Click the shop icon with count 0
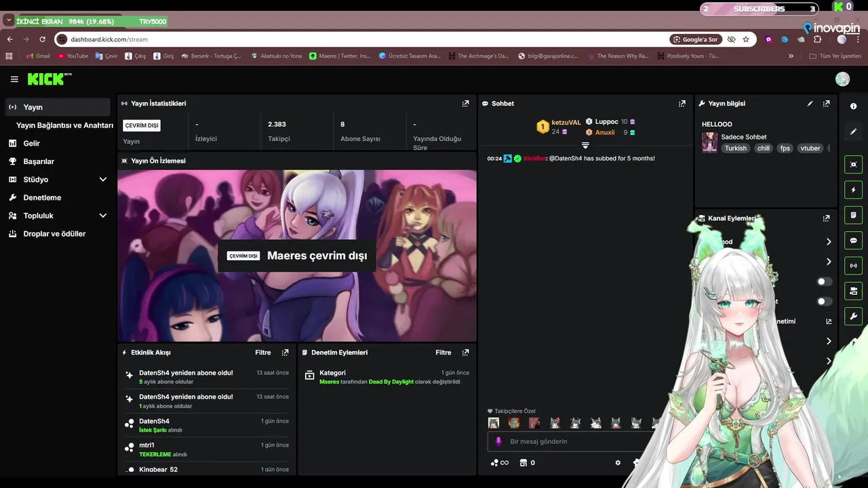868x488 pixels. 527,463
